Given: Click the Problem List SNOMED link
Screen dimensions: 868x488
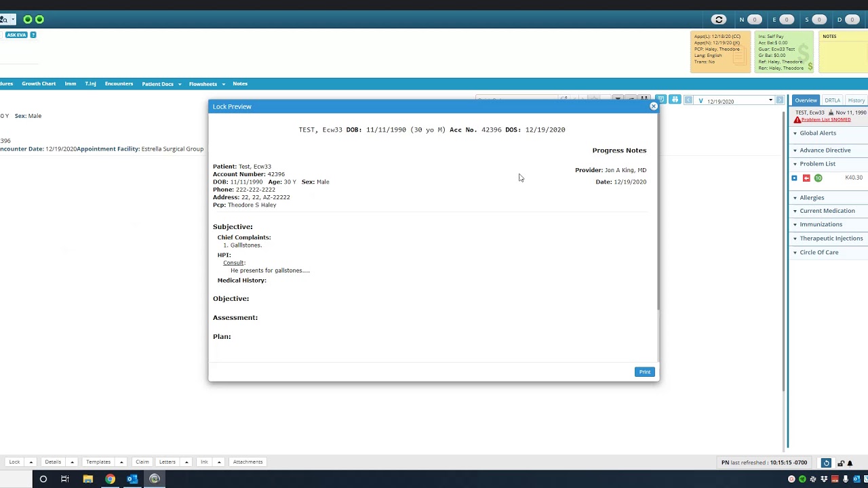Looking at the screenshot, I should (x=826, y=120).
